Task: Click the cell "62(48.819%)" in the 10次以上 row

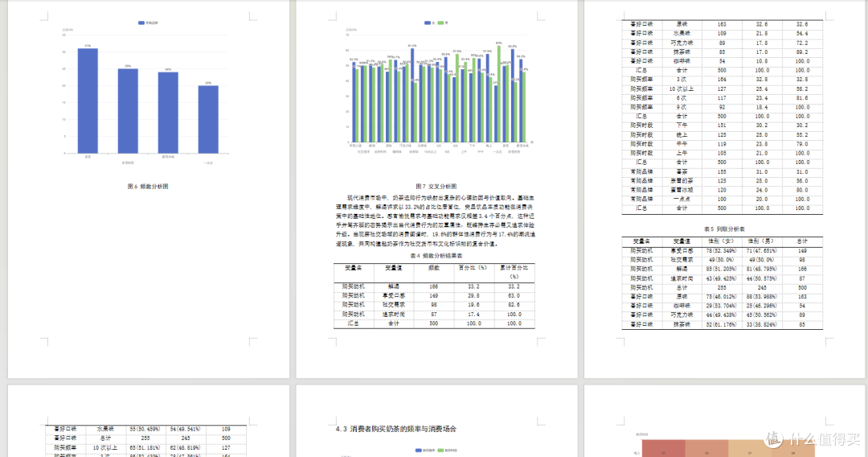Action: tap(186, 447)
